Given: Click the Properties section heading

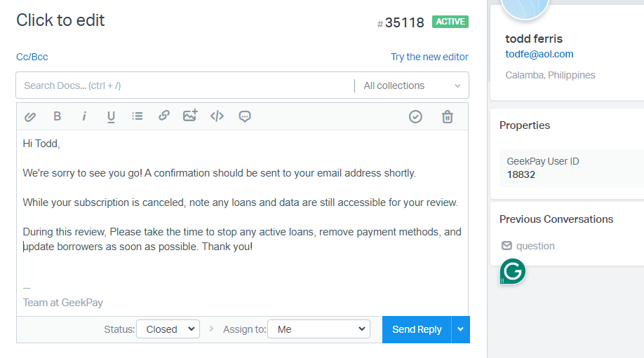Looking at the screenshot, I should point(525,125).
